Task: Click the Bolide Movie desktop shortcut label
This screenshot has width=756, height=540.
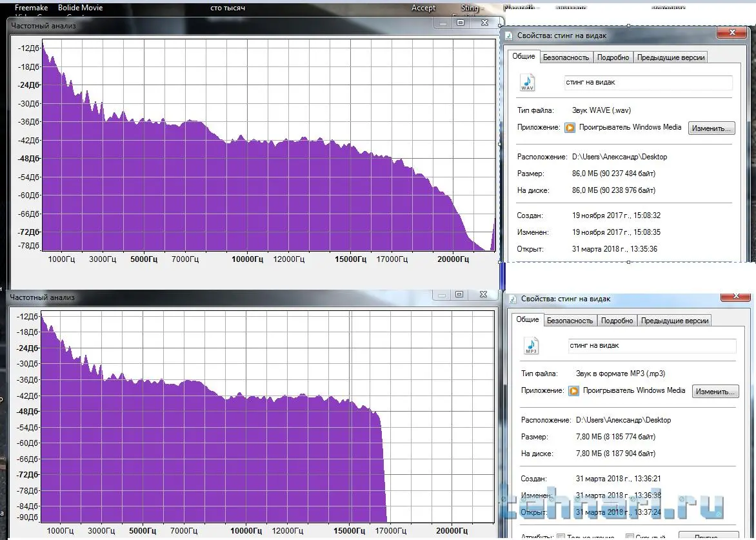Action: click(80, 8)
